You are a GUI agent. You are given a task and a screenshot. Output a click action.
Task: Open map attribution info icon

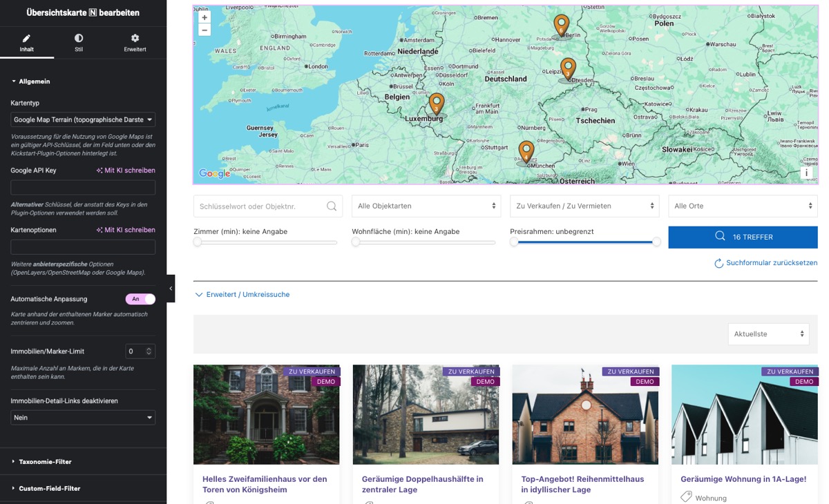tap(806, 173)
